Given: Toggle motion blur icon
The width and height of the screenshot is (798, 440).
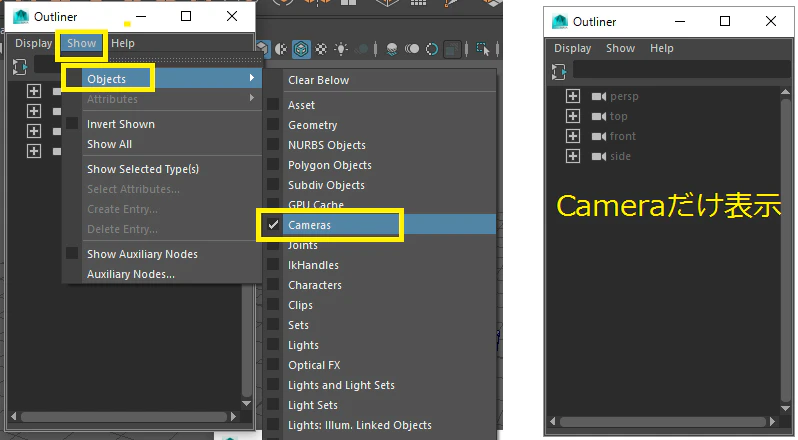Looking at the screenshot, I should coord(412,49).
